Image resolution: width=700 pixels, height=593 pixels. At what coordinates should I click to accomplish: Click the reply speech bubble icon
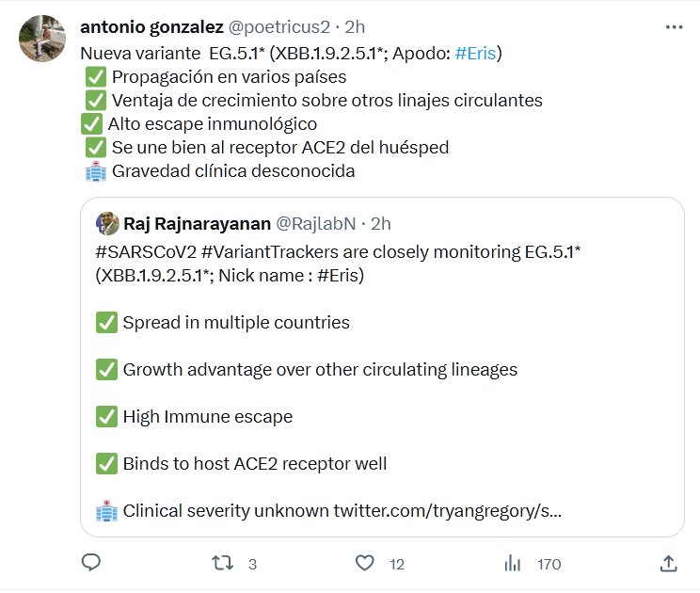pos(91,563)
